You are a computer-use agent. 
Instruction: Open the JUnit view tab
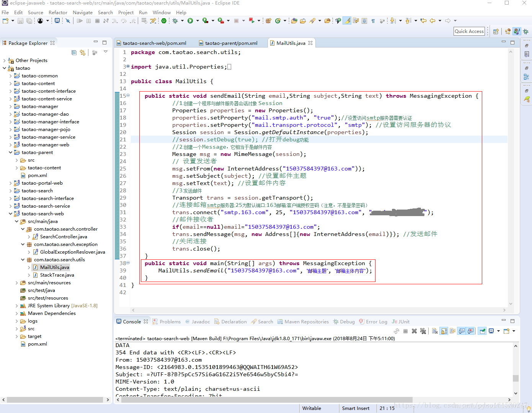(401, 321)
